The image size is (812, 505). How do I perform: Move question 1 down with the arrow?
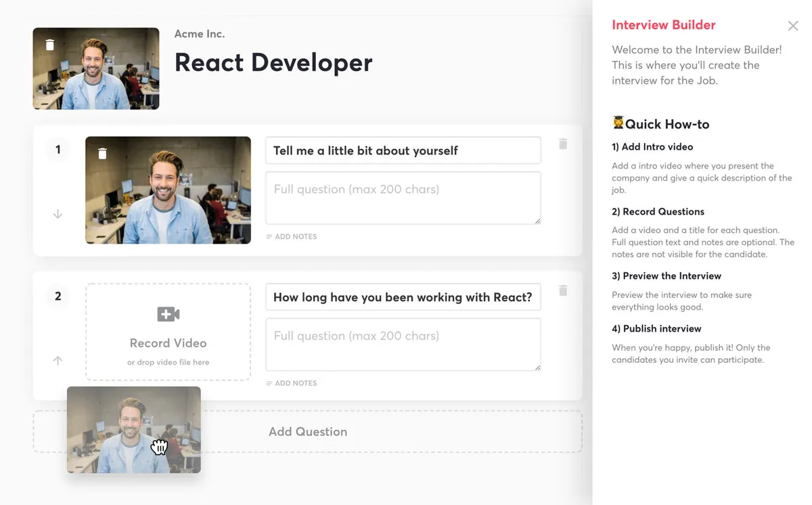pyautogui.click(x=58, y=214)
